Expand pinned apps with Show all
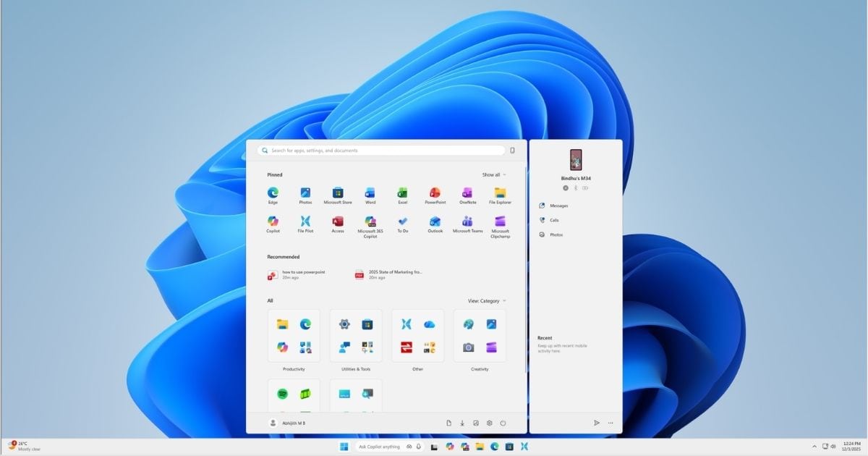Image resolution: width=868 pixels, height=456 pixels. tap(494, 174)
